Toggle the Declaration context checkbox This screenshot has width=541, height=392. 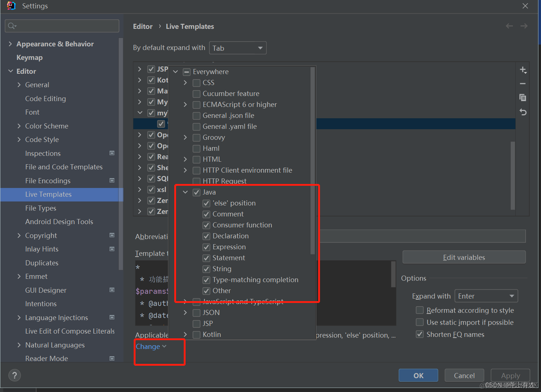(x=206, y=236)
